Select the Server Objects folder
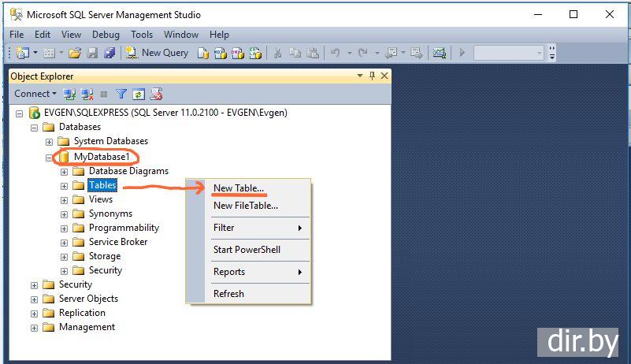Viewport: 631px width, 364px height. 88,299
